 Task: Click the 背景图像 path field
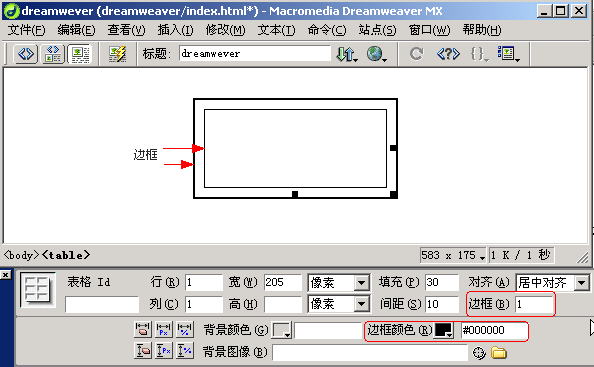(x=370, y=353)
